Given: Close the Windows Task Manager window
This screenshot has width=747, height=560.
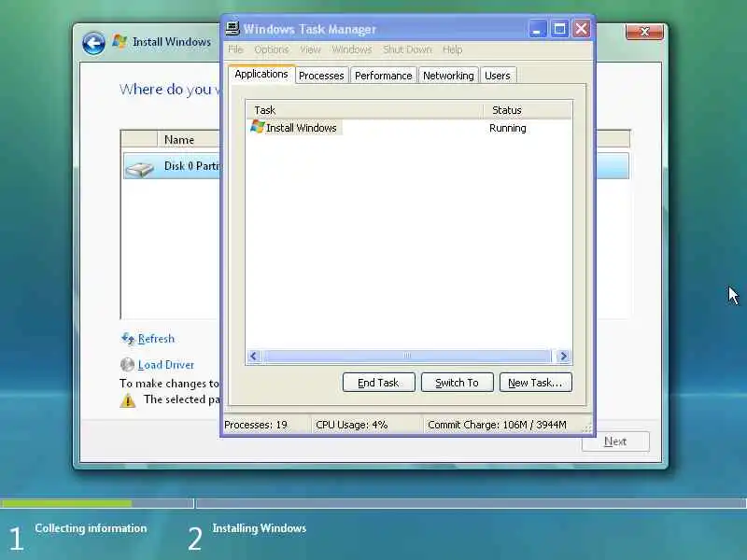Looking at the screenshot, I should click(582, 29).
